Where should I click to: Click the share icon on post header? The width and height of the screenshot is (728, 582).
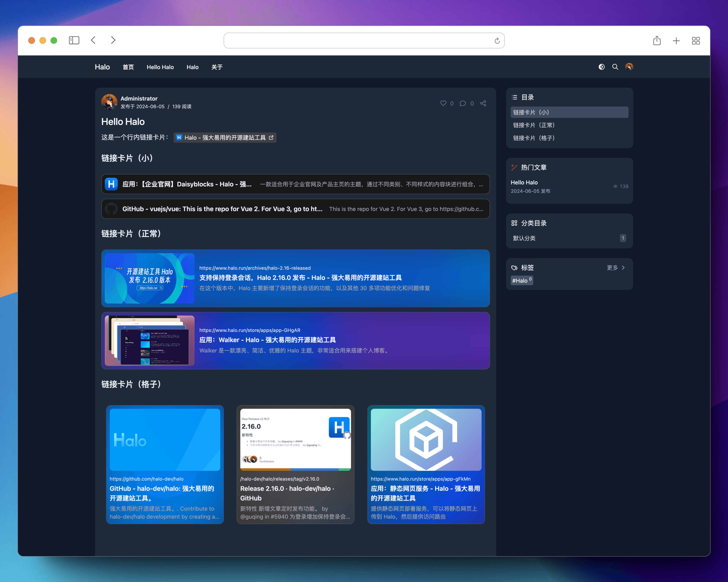point(483,103)
